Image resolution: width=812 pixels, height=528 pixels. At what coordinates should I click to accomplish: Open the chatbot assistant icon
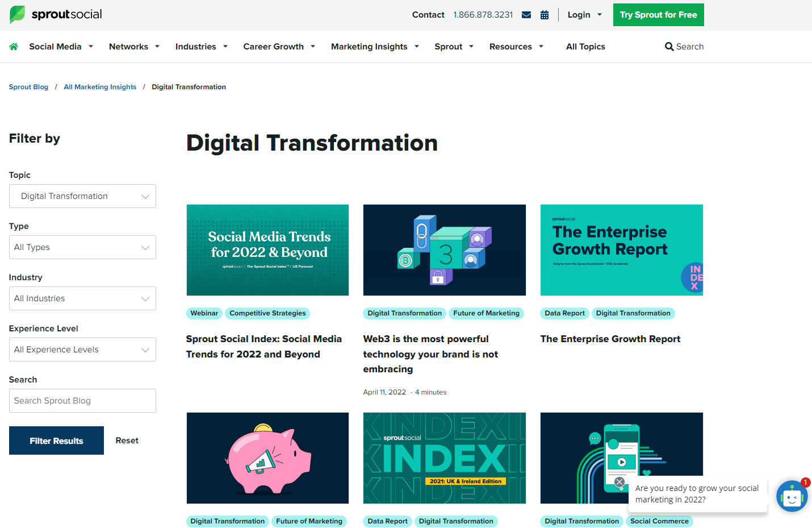pos(792,497)
